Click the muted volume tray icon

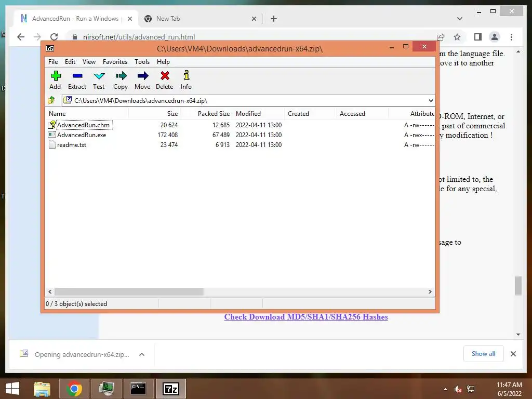458,389
